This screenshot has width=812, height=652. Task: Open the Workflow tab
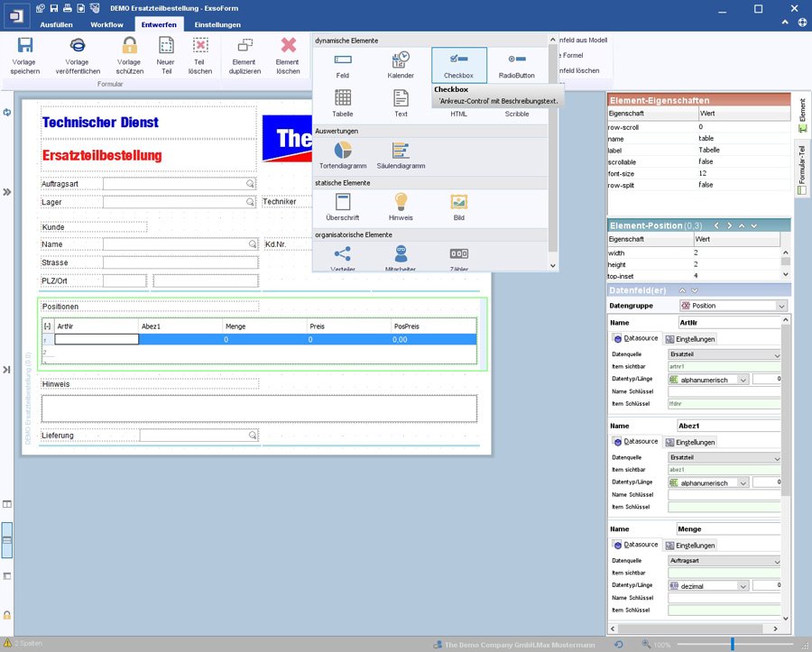(106, 24)
